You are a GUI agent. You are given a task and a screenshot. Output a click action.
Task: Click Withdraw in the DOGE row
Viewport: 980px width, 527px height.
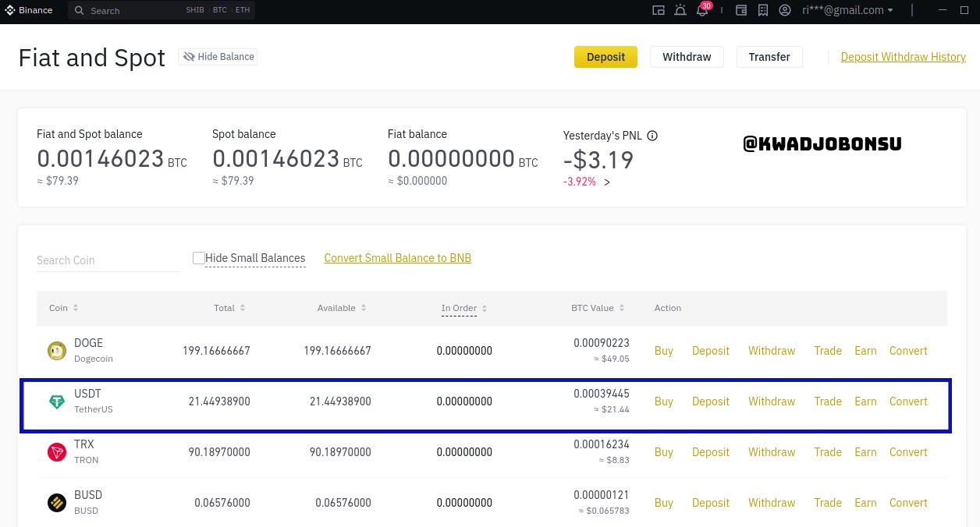(x=772, y=351)
